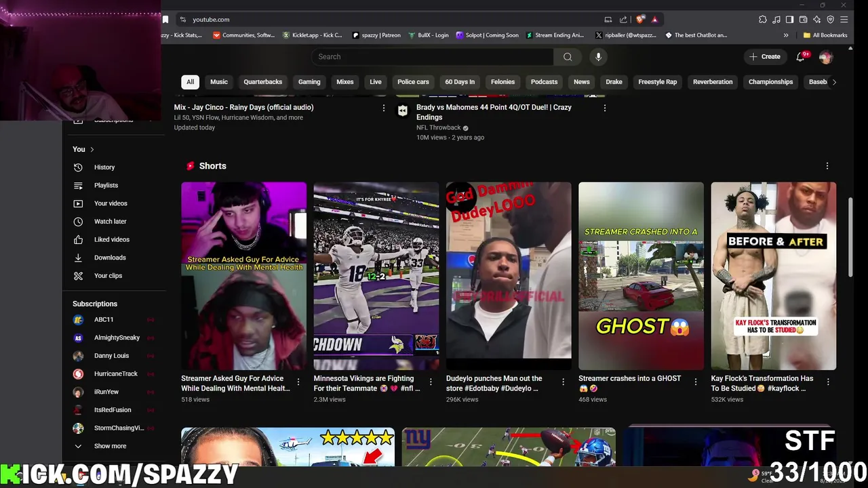
Task: Open options for Streamer Asked Guy short
Action: [x=298, y=382]
